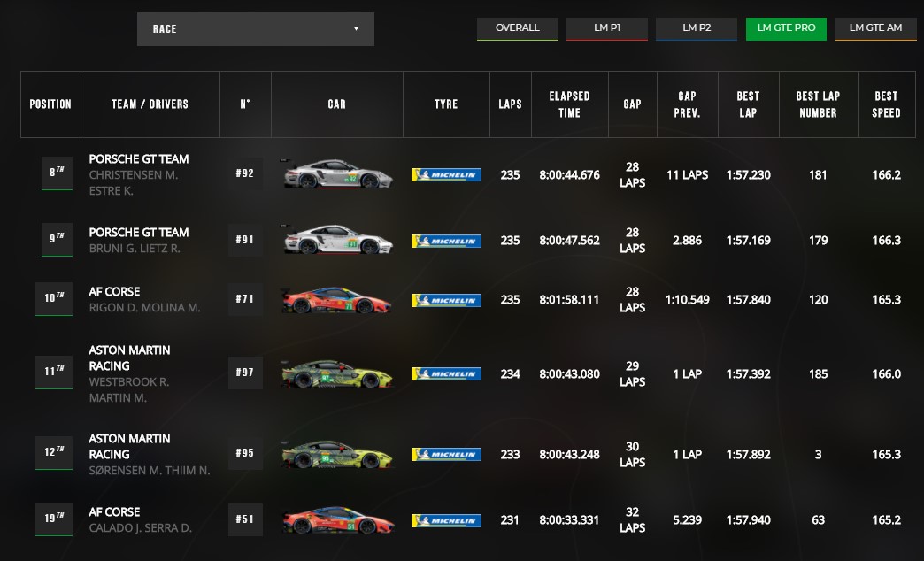Click the Porsche #91 car image
Screen dimensions: 924x561
click(x=336, y=240)
